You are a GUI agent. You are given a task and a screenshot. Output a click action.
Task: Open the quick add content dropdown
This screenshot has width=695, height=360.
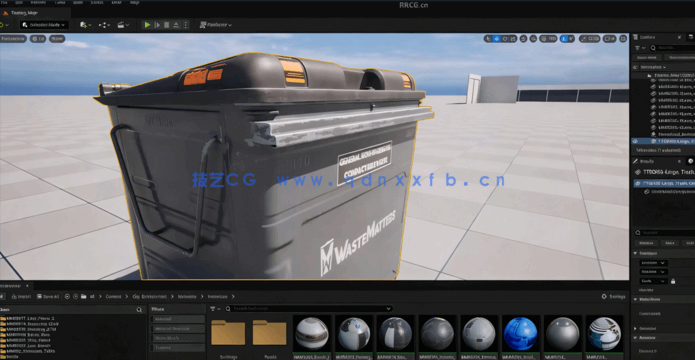click(85, 25)
